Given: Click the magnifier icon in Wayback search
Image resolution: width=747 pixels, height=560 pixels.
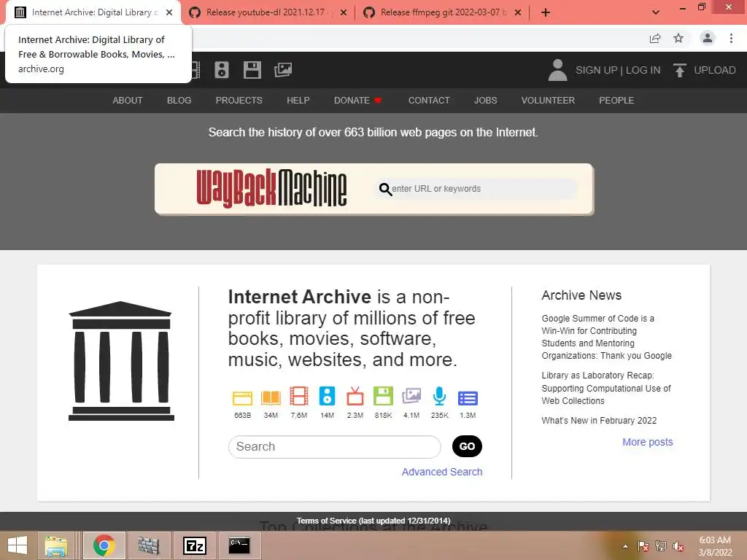Looking at the screenshot, I should tap(385, 189).
